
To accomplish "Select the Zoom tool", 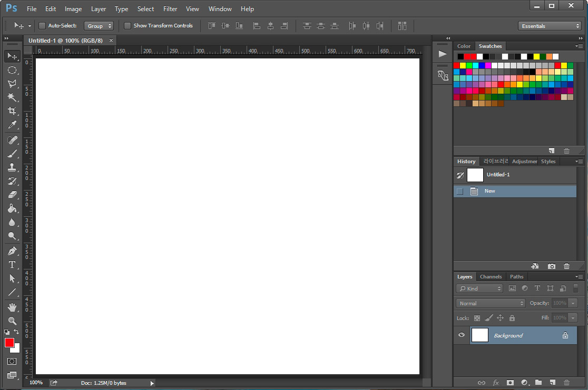I will 12,321.
